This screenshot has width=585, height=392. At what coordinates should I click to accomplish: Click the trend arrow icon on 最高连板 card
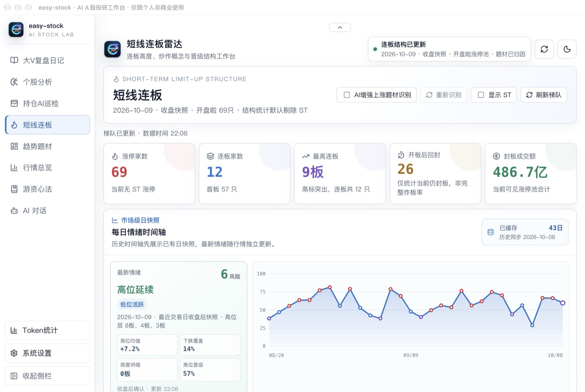tap(306, 157)
